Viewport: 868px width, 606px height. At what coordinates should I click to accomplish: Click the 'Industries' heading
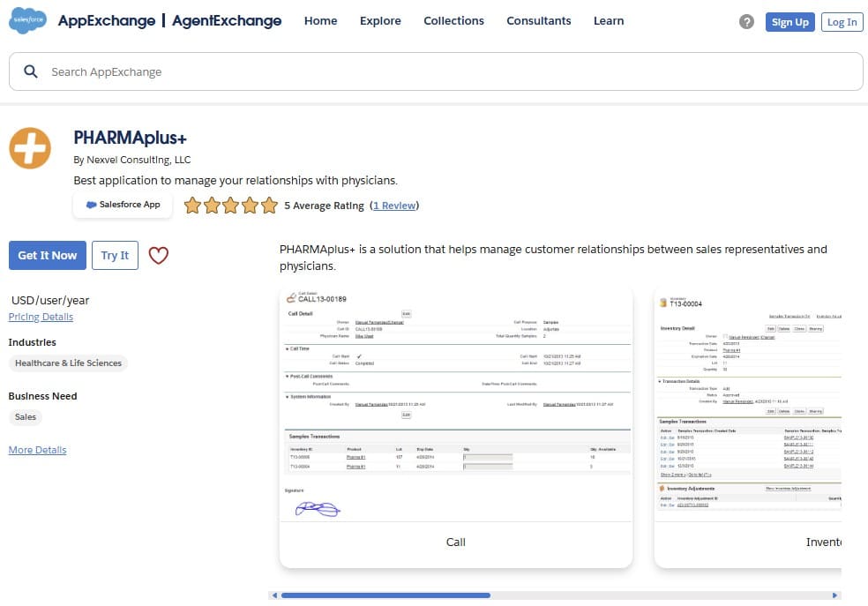(x=32, y=342)
